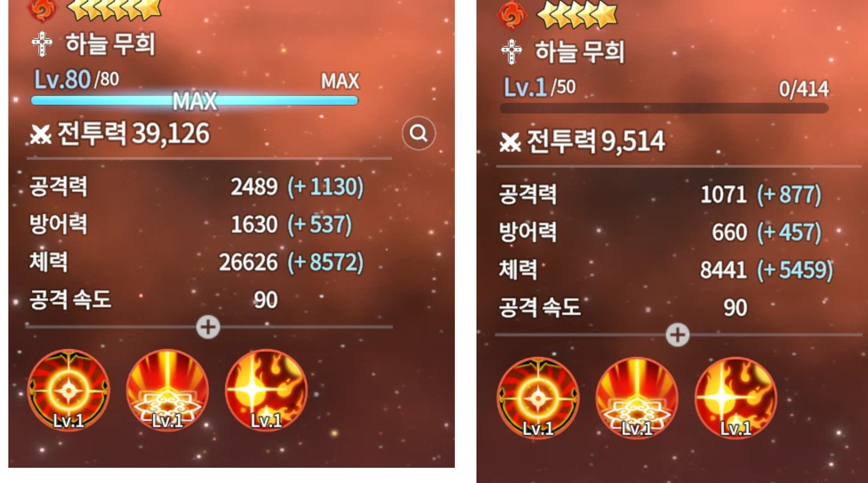Image resolution: width=868 pixels, height=483 pixels.
Task: Select flame star skill icon in left panel
Action: [x=266, y=390]
